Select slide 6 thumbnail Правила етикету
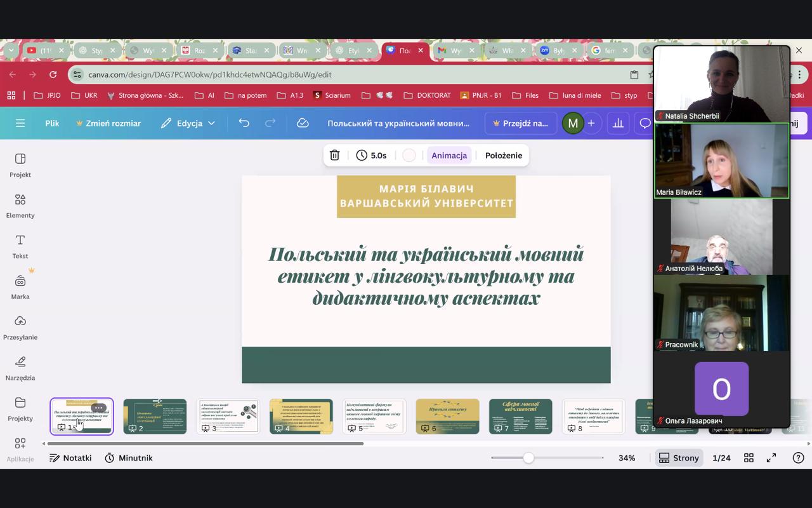Viewport: 812px width, 508px height. (447, 416)
